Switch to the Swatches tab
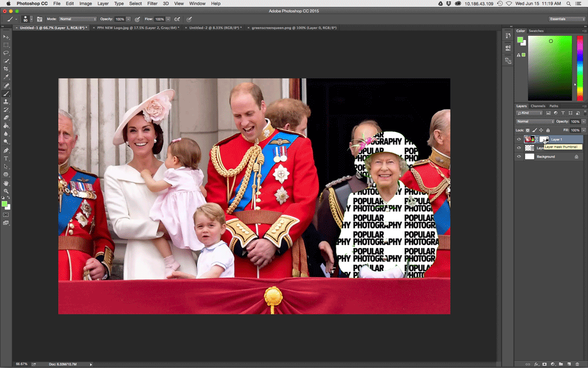 (x=536, y=31)
